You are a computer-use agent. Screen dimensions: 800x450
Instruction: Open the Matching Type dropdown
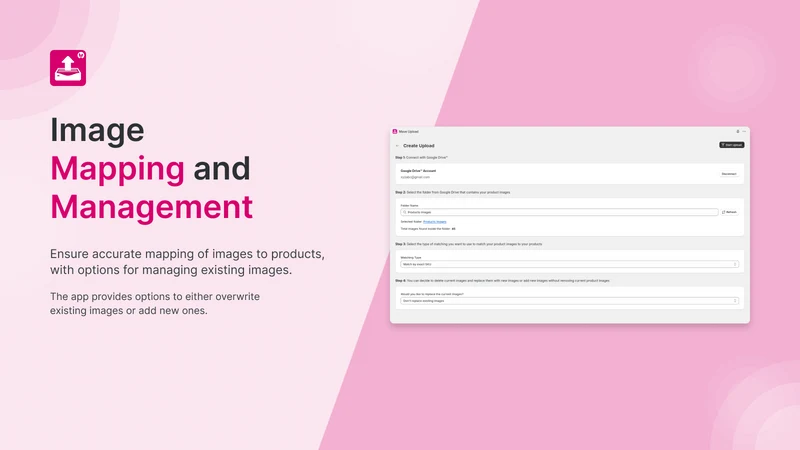[569, 264]
